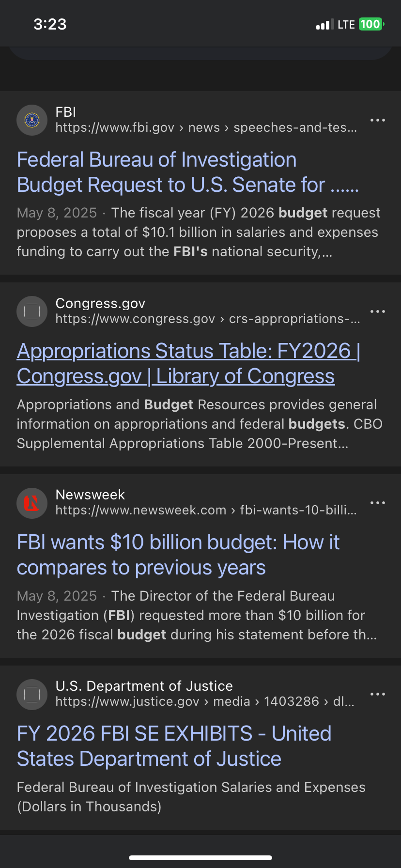Open FBI wants $10 billion budget article
Viewport: 401px width, 868px height.
click(178, 555)
